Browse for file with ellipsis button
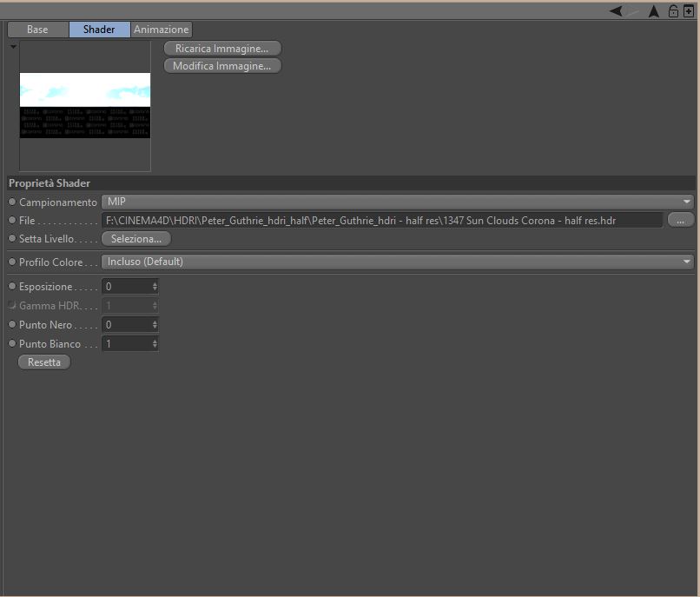This screenshot has width=700, height=597. point(680,221)
